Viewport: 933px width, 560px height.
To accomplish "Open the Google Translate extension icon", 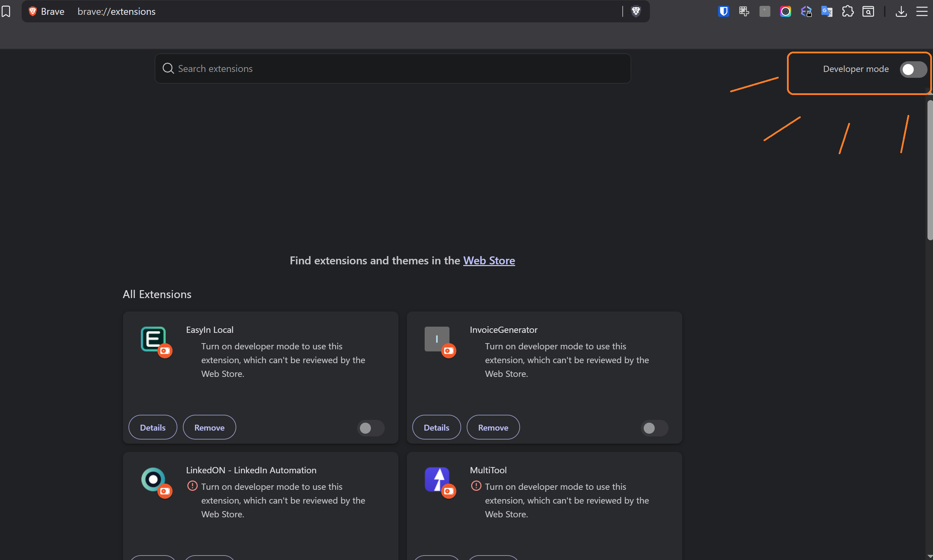I will point(827,11).
